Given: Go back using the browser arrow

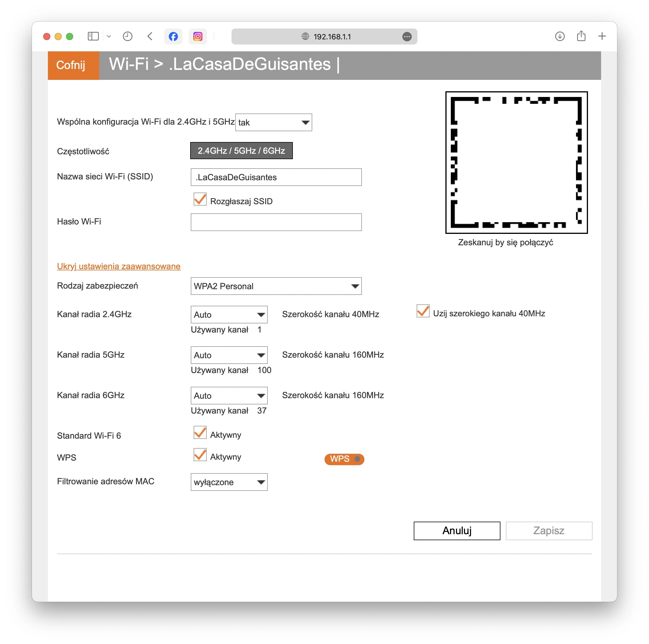Looking at the screenshot, I should [150, 36].
